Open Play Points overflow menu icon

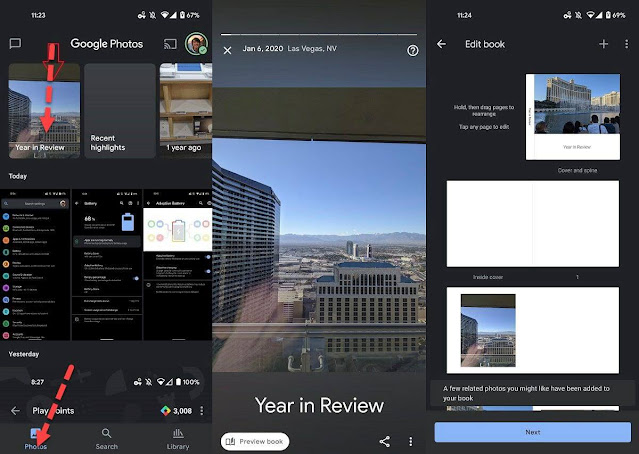tap(202, 410)
